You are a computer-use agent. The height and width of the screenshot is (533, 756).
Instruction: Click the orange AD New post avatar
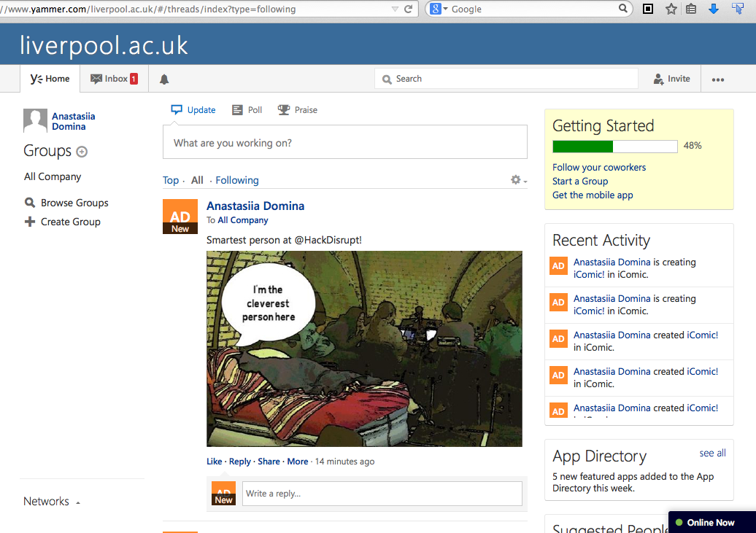(x=180, y=217)
